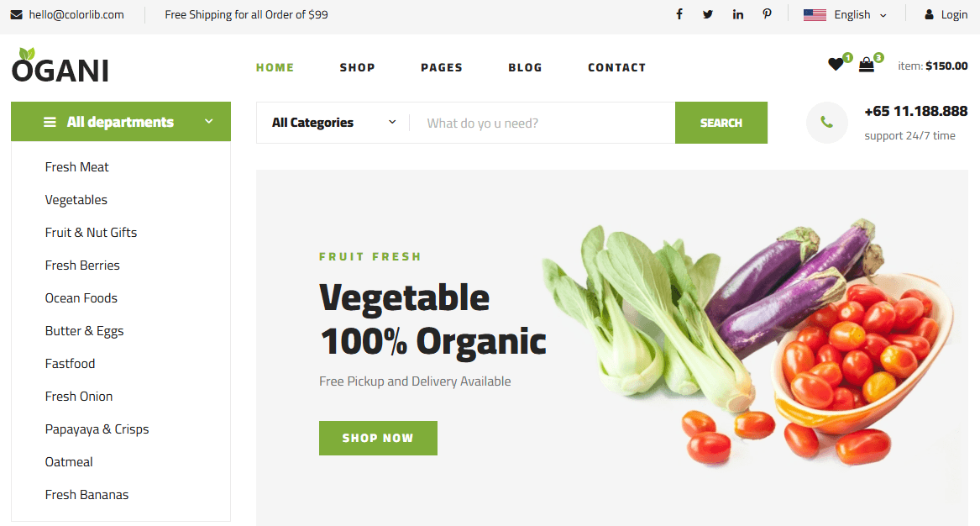Open the Contact menu item
Screen dimensions: 980x526
(617, 67)
